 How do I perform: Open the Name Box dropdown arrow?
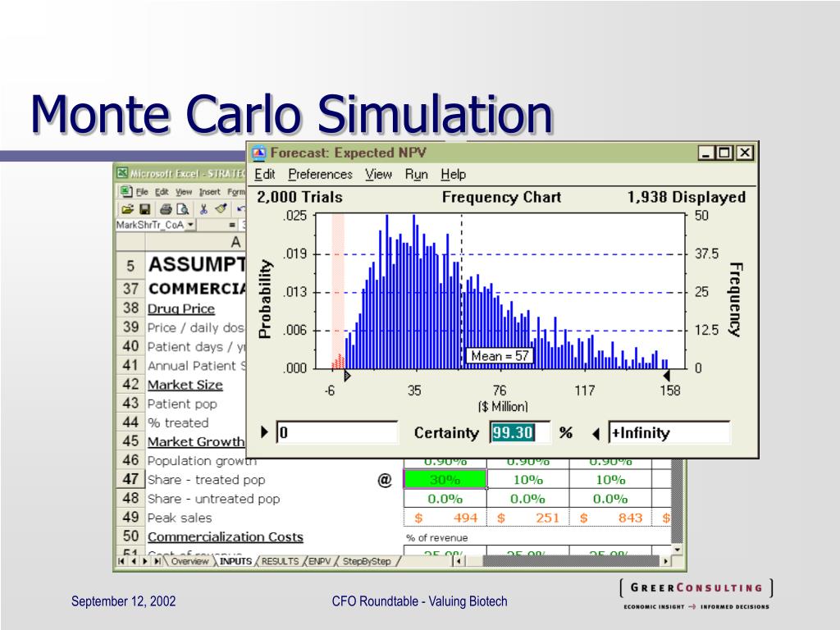click(191, 225)
